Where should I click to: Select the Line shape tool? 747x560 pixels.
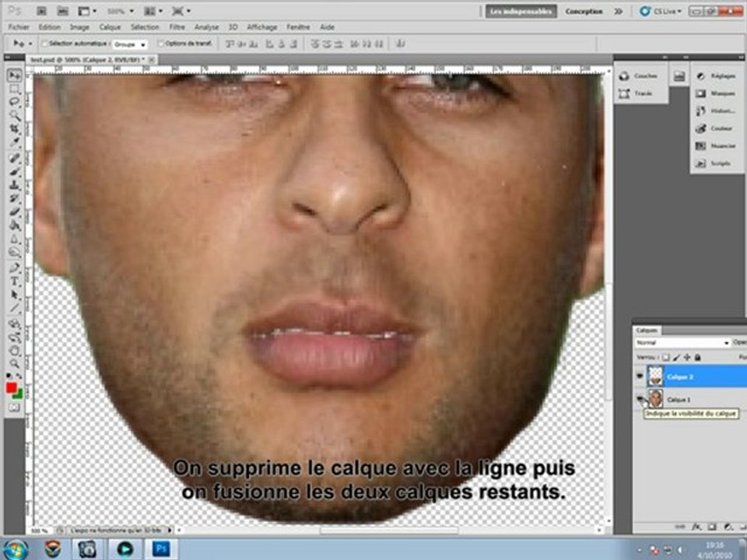pos(15,309)
